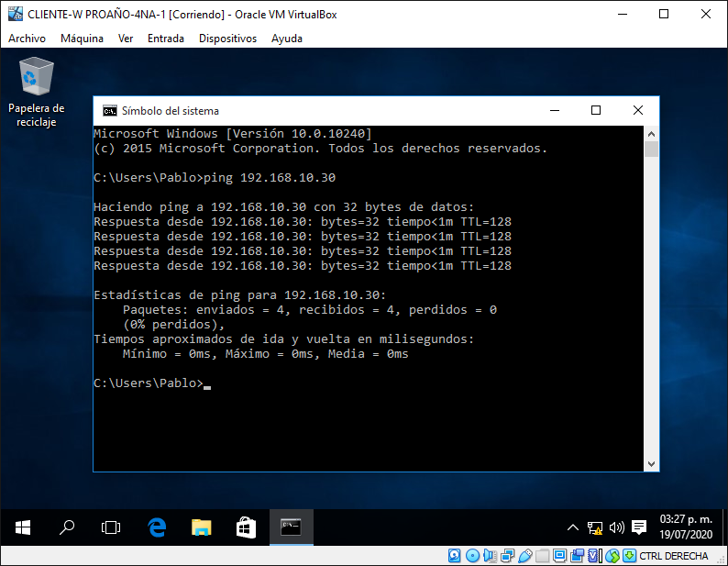Click the 'Microsoft Windows [Versión 10.0.10240]' line
The width and height of the screenshot is (728, 566).
[x=233, y=134]
